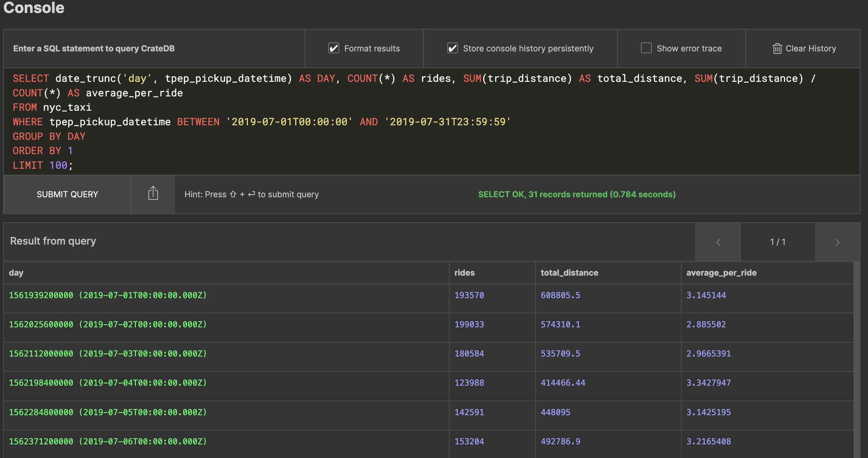
Task: Click rides value 153204
Action: pyautogui.click(x=469, y=442)
